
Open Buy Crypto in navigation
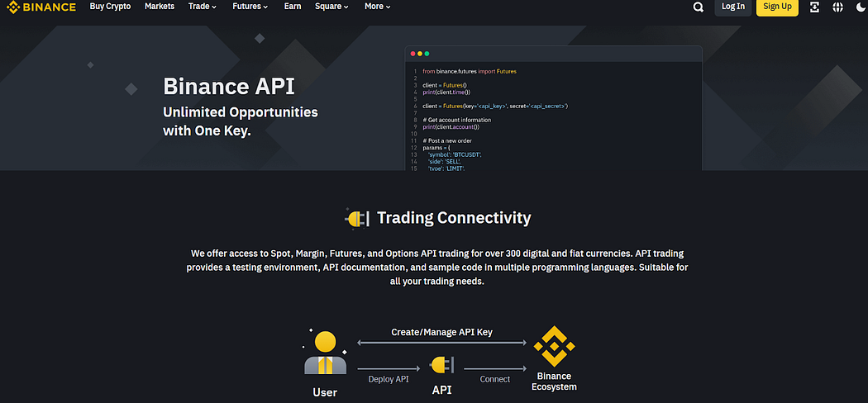[110, 7]
